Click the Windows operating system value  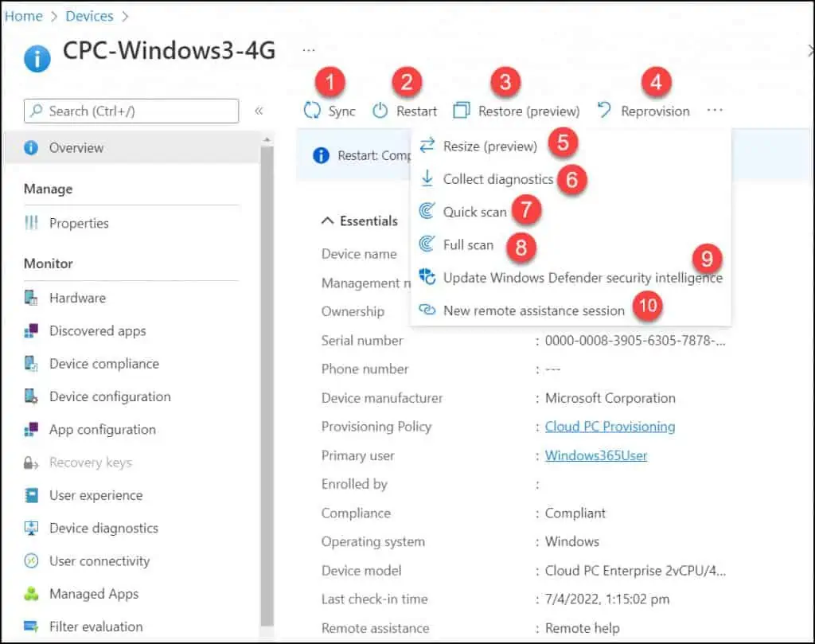[x=571, y=541]
